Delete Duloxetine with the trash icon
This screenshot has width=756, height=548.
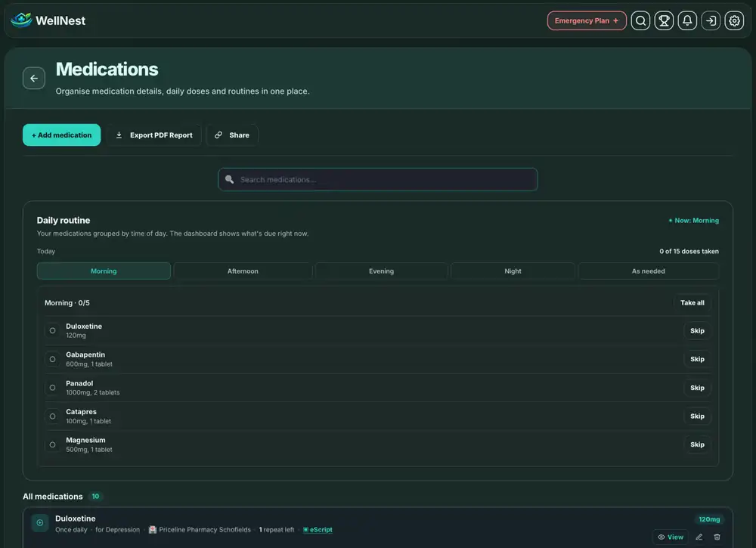pyautogui.click(x=717, y=537)
